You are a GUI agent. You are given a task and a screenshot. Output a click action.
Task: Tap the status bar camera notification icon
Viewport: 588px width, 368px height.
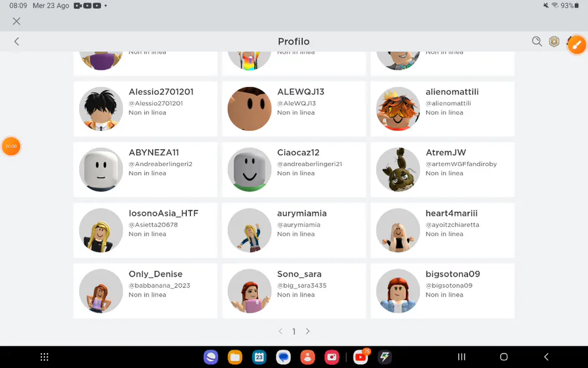[78, 6]
